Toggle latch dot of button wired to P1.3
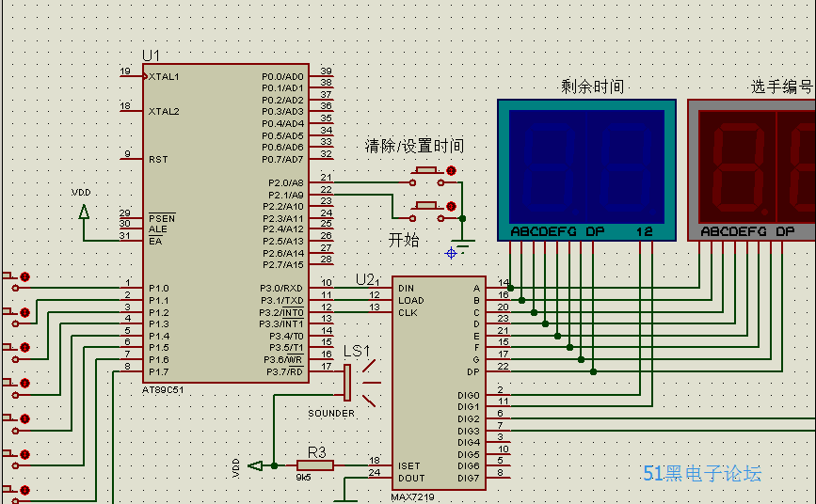Screen dimensions: 816x504 pos(24,384)
